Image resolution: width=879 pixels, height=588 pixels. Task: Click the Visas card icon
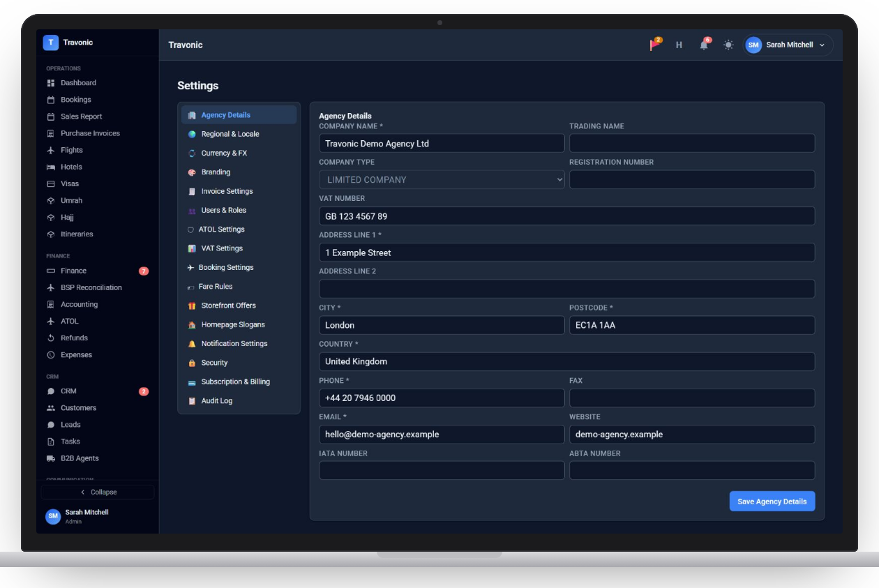click(51, 183)
